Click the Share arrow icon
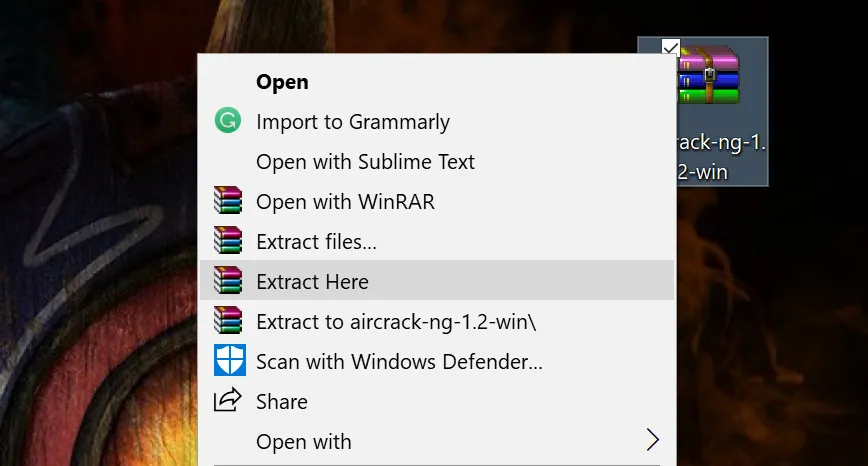Screen dimensions: 868x466 (x=228, y=400)
